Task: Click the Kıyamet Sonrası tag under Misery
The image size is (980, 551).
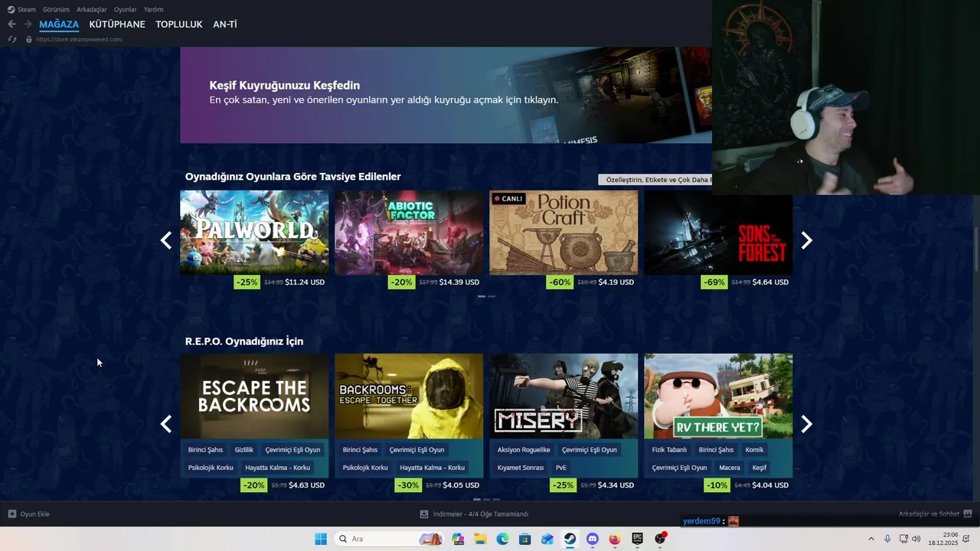Action: 521,468
